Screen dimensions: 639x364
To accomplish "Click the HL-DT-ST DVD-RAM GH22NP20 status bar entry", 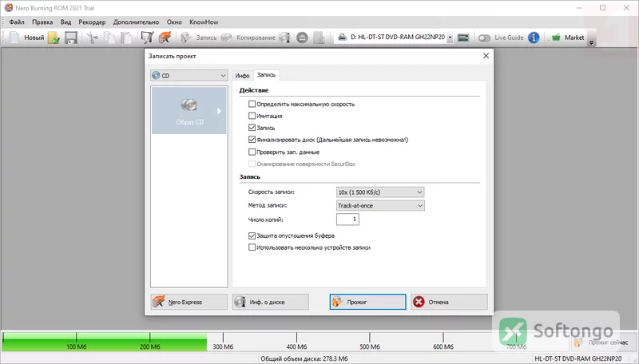I will coord(577,358).
